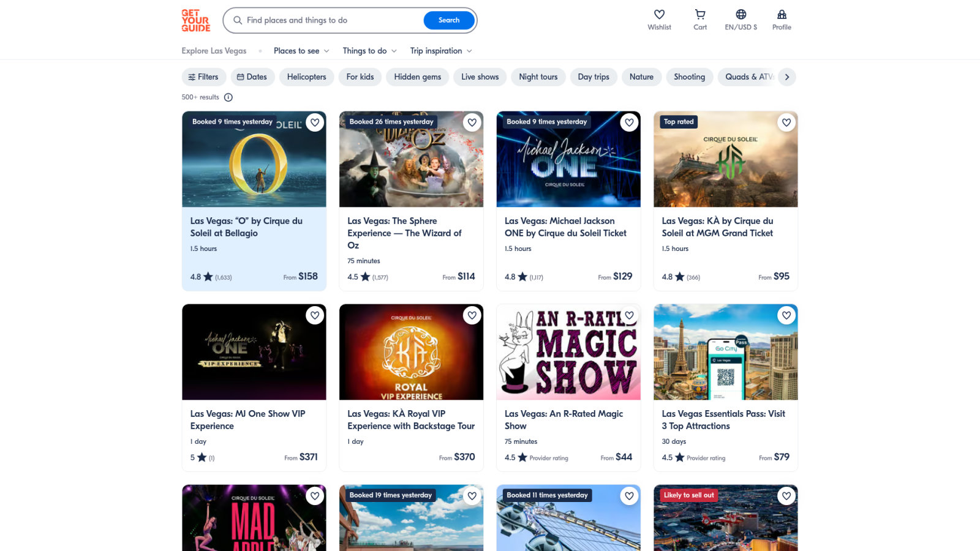Wishlist the MJ One Show VIP Experience card
Image resolution: width=980 pixels, height=551 pixels.
click(315, 315)
